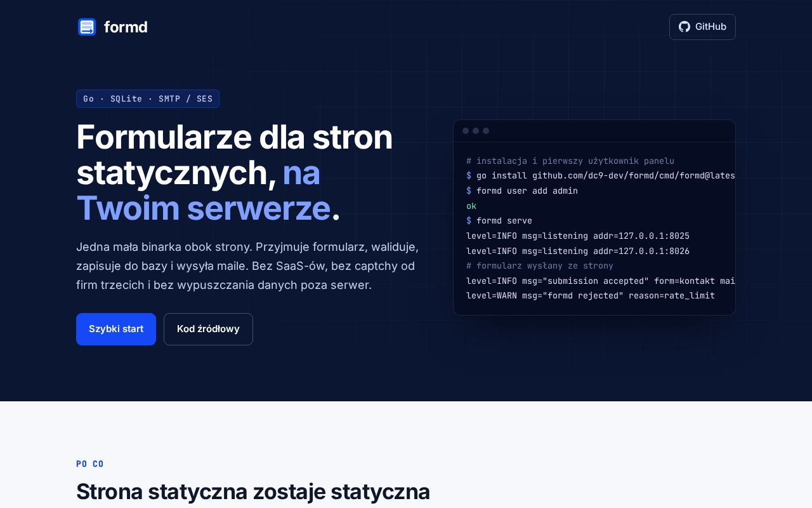The image size is (812, 508).
Task: Click the highlighted Twoim serwerze text
Action: coord(204,208)
